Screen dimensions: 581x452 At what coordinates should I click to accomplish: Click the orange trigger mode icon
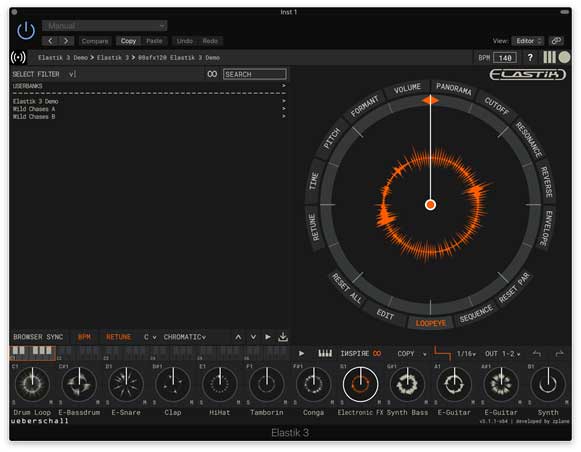tap(442, 353)
